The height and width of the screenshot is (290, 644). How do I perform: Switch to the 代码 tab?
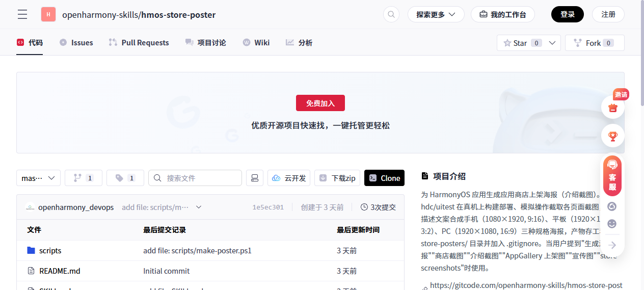click(x=30, y=42)
